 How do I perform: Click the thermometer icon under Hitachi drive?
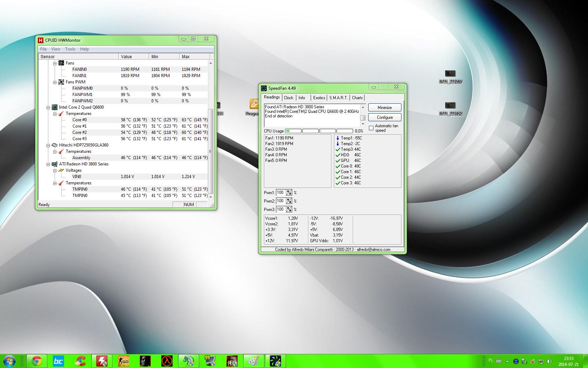(x=61, y=151)
